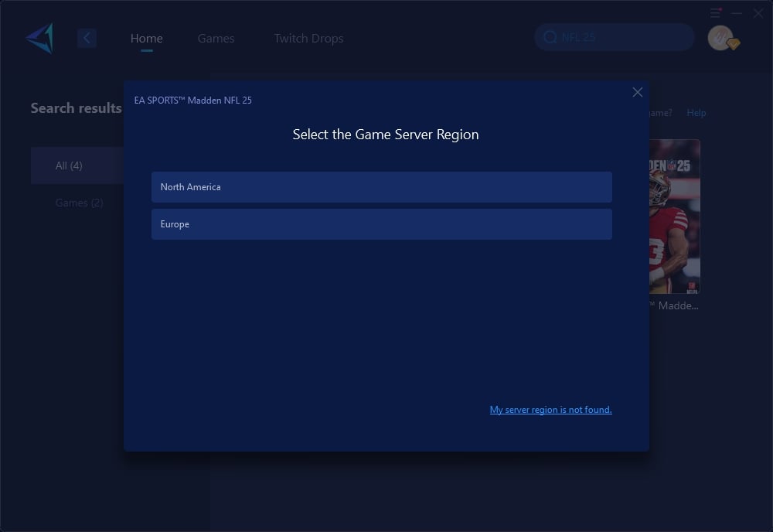
Task: Click the EA SPORTS Madden NFL 25 dialog title
Action: pos(192,100)
